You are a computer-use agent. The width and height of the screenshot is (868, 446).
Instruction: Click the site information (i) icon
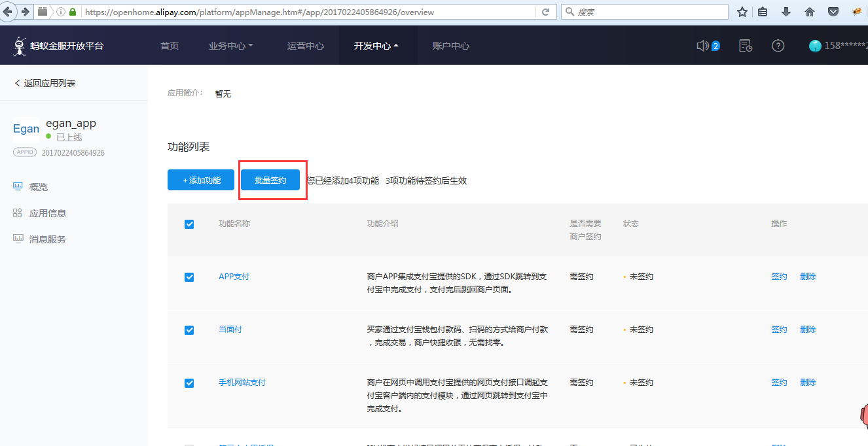click(x=61, y=12)
